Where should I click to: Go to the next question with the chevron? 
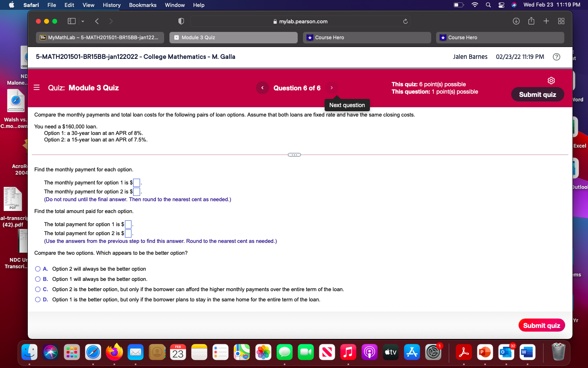pos(332,88)
